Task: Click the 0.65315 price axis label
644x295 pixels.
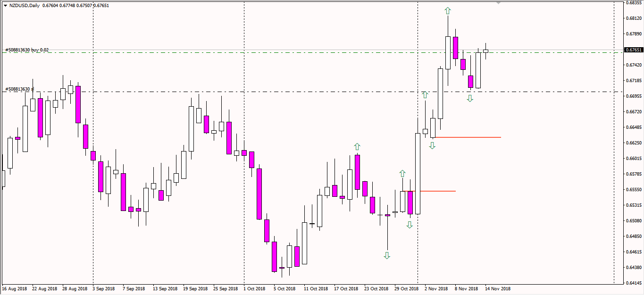Action: click(x=634, y=205)
